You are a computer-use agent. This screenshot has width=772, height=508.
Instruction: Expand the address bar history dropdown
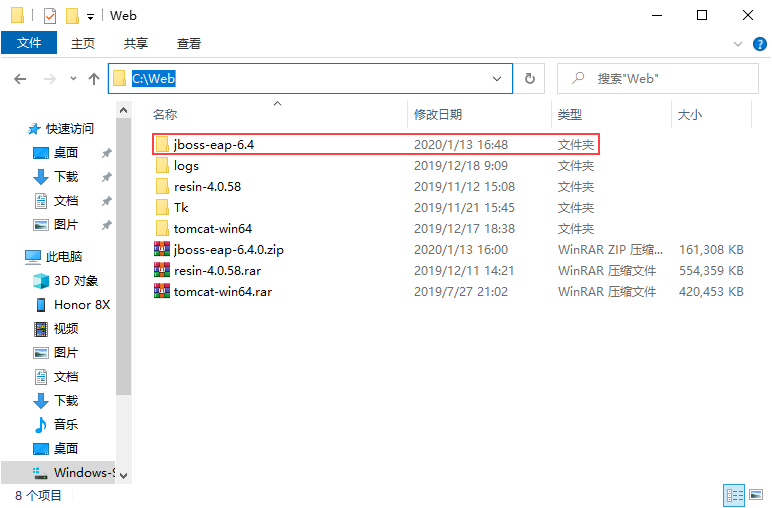(497, 79)
